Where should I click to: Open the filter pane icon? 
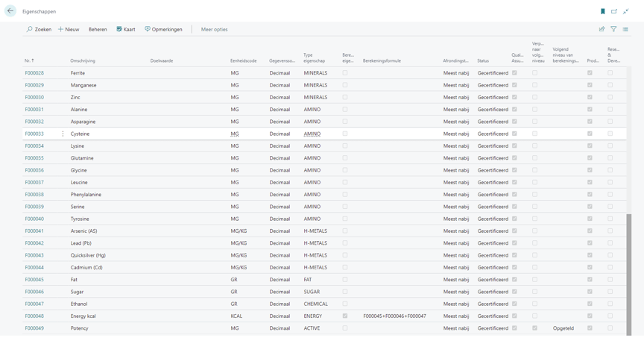click(x=613, y=29)
